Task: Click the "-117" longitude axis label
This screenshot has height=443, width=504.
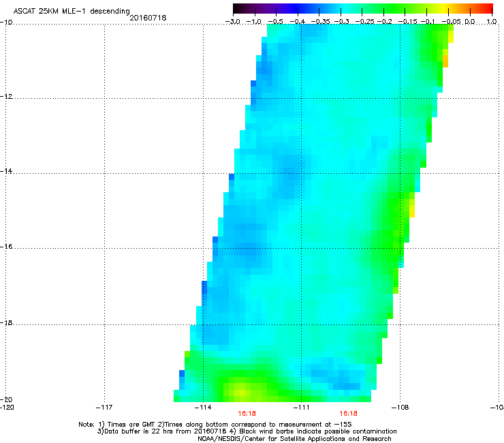Action: tap(104, 408)
